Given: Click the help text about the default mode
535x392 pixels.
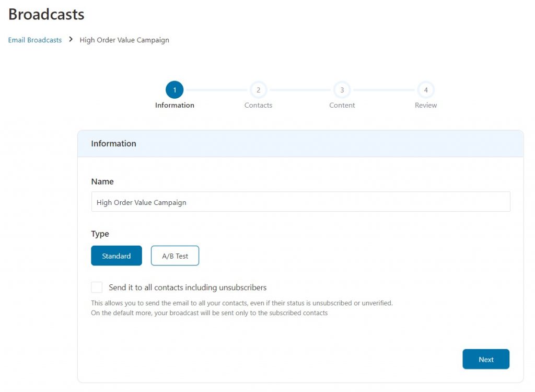Looking at the screenshot, I should pyautogui.click(x=209, y=313).
